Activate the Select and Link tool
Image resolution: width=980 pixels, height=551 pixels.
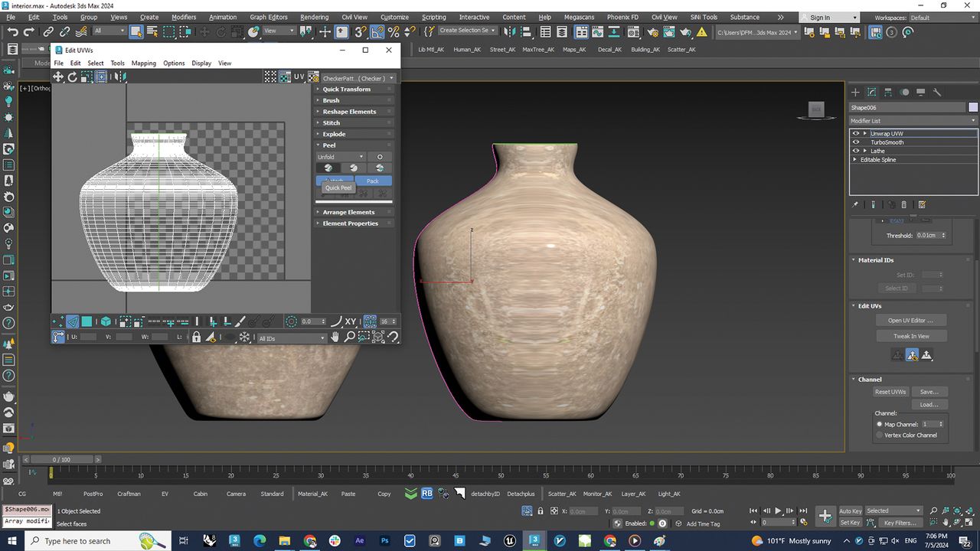(48, 31)
